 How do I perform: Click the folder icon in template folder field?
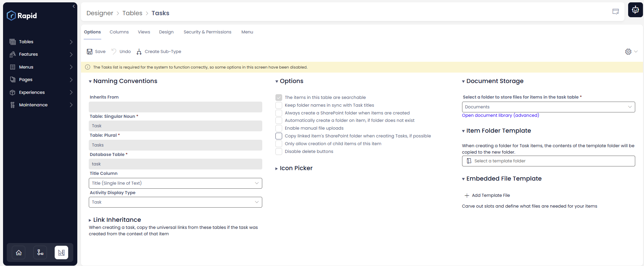[x=469, y=161]
